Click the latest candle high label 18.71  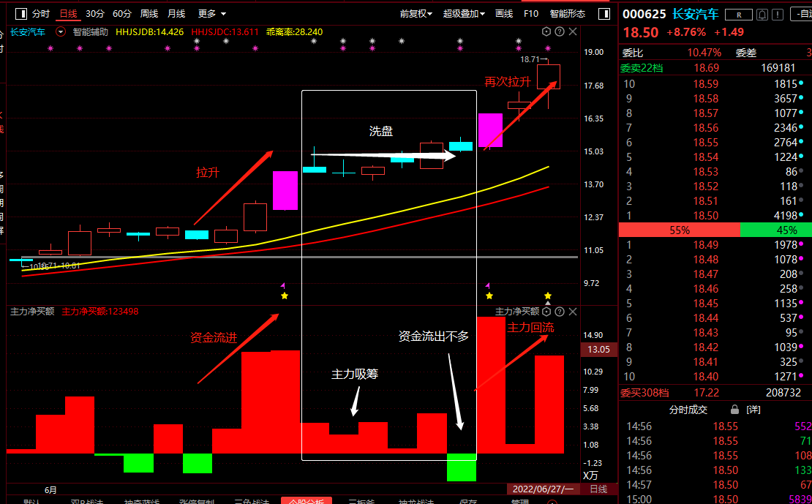tap(530, 59)
